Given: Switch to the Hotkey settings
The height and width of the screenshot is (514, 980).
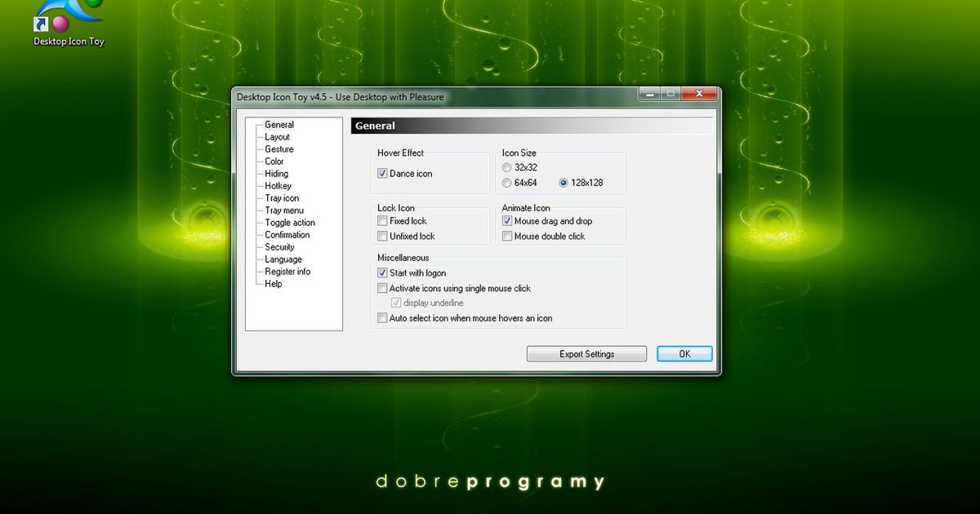Looking at the screenshot, I should pyautogui.click(x=278, y=185).
